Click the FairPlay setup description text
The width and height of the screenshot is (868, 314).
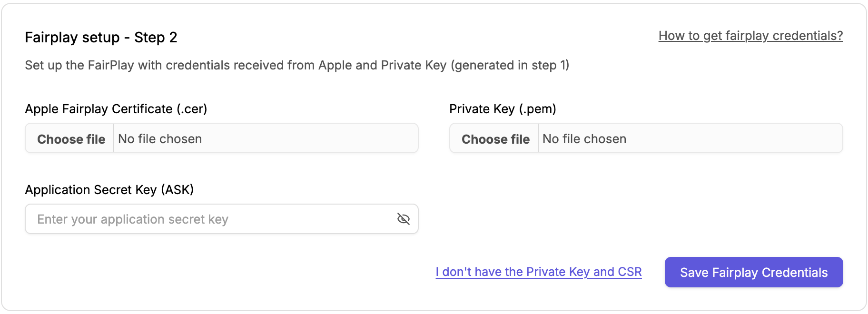tap(297, 65)
